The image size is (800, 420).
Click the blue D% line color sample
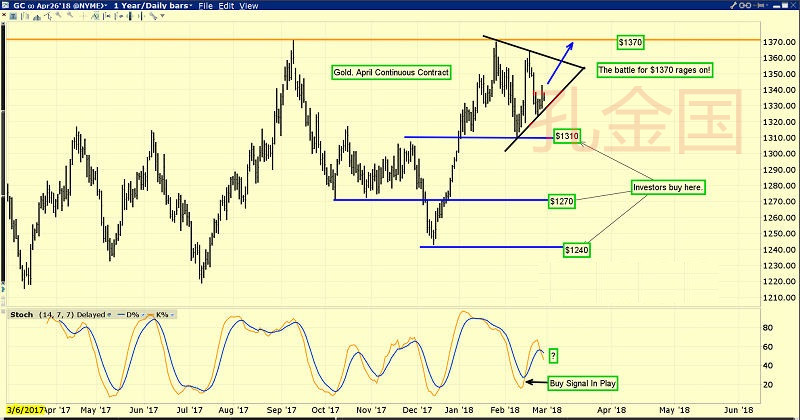click(121, 315)
